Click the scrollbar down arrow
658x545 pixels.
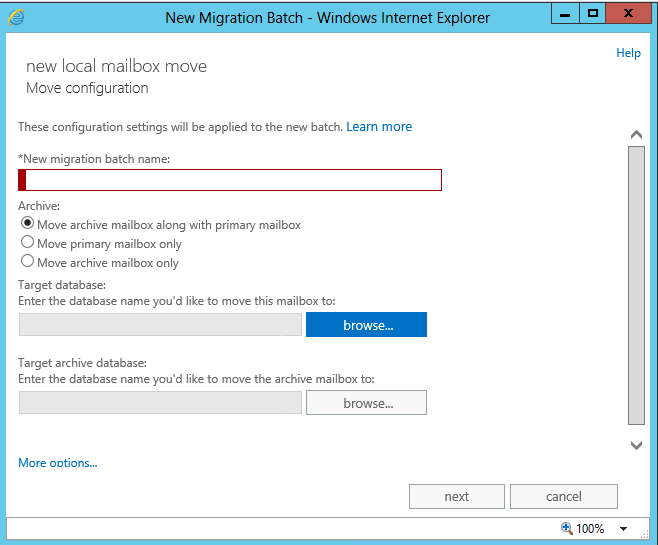point(636,445)
